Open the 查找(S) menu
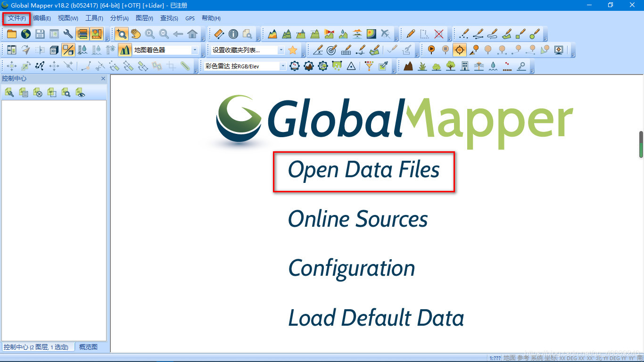Screen dimensions: 644x362 coord(169,18)
